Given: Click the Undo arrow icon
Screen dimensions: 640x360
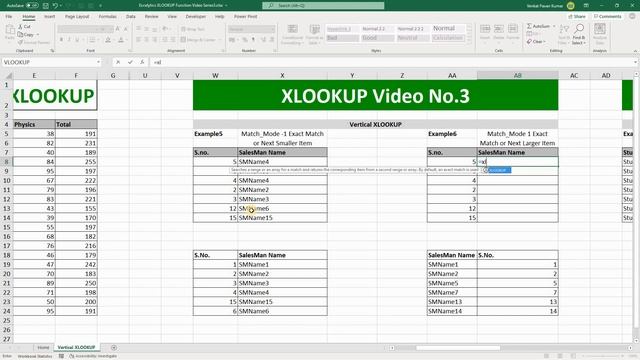Looking at the screenshot, I should click(x=55, y=6).
